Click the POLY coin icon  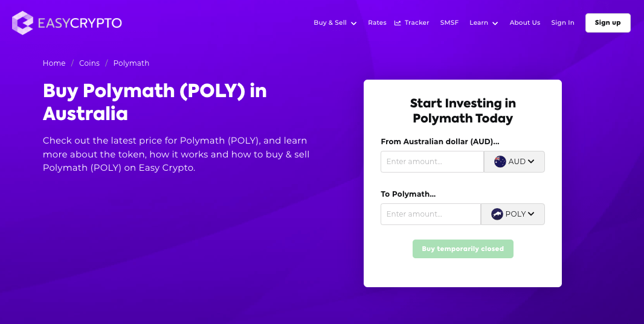(497, 214)
